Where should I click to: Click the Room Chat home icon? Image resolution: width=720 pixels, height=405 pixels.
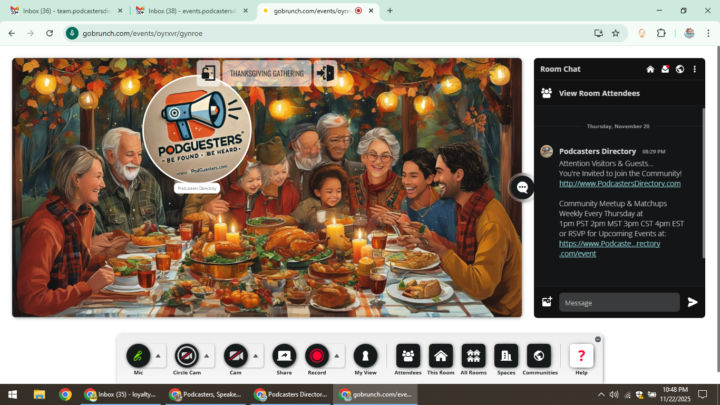650,69
